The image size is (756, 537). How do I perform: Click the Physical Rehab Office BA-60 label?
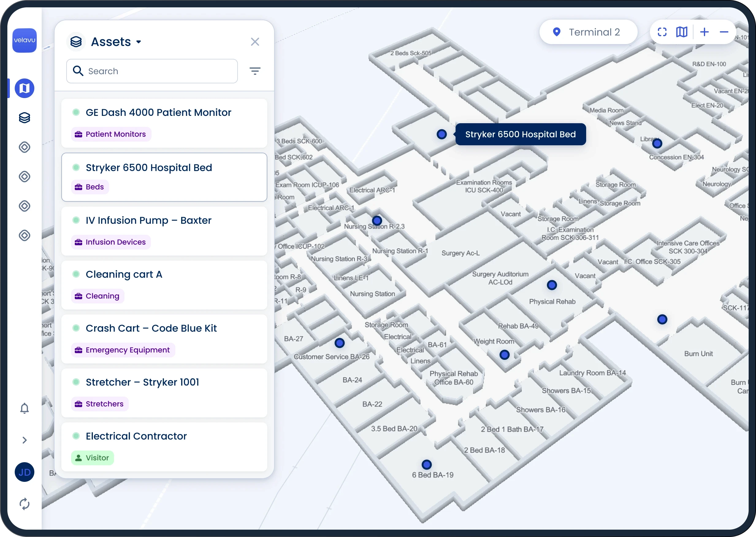pyautogui.click(x=454, y=378)
